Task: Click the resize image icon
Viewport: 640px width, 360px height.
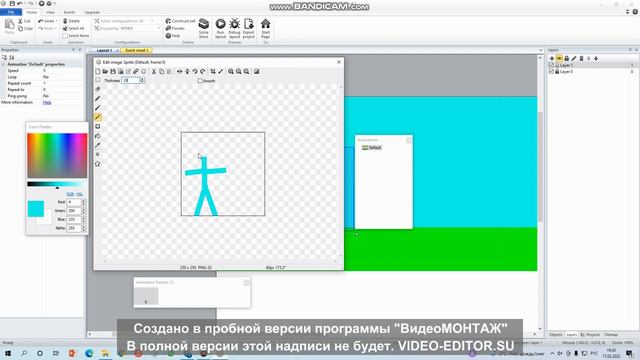Action: (221, 71)
